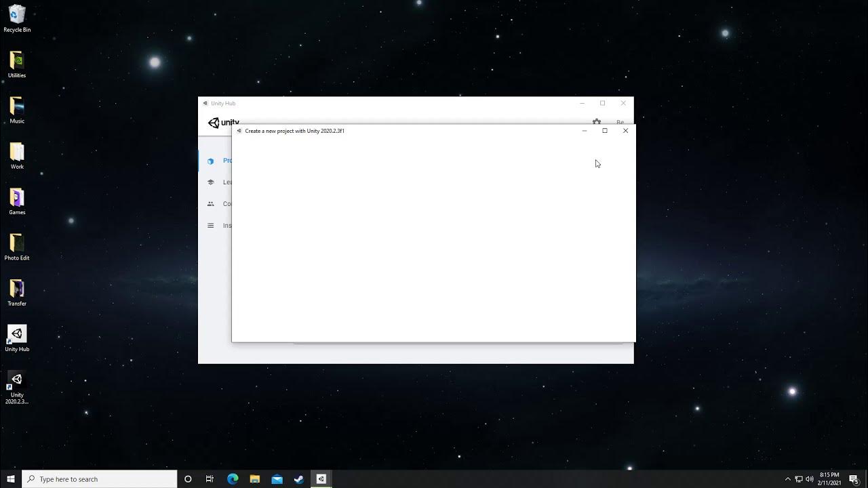Screen dimensions: 868x488
Task: Minimize the Create a new project window
Action: tap(585, 131)
